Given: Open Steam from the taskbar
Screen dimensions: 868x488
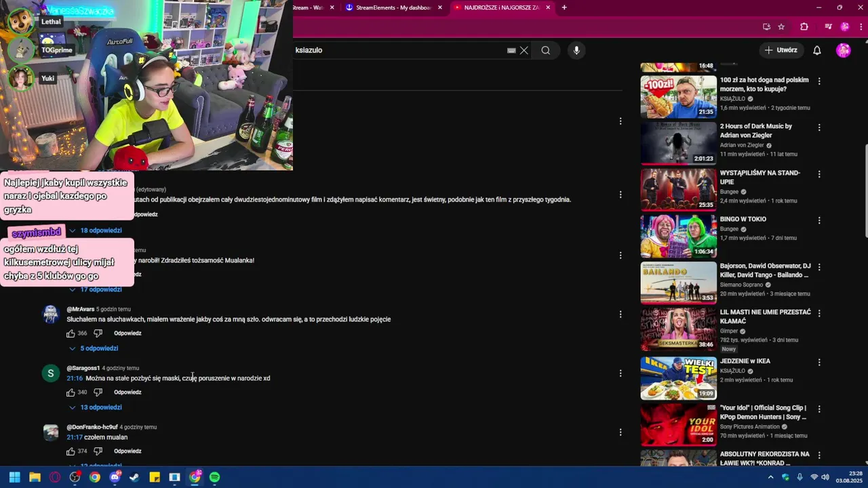Looking at the screenshot, I should pyautogui.click(x=134, y=477).
